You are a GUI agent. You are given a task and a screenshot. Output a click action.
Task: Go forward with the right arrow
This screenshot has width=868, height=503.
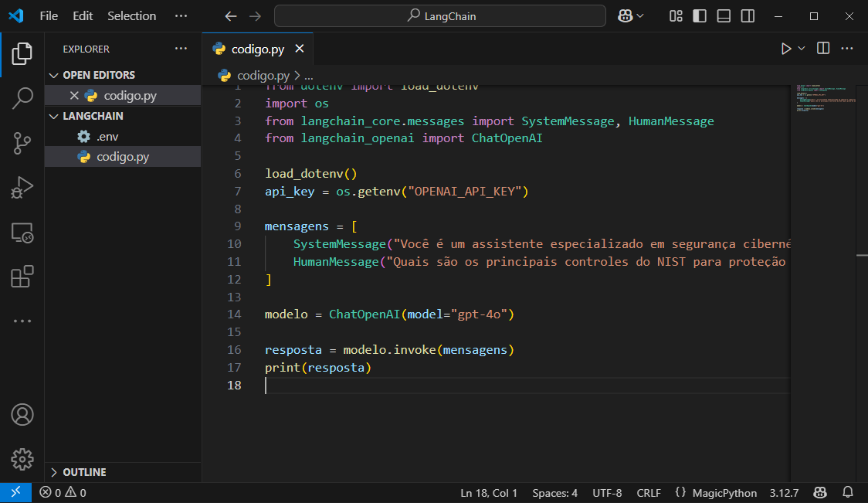click(x=255, y=16)
